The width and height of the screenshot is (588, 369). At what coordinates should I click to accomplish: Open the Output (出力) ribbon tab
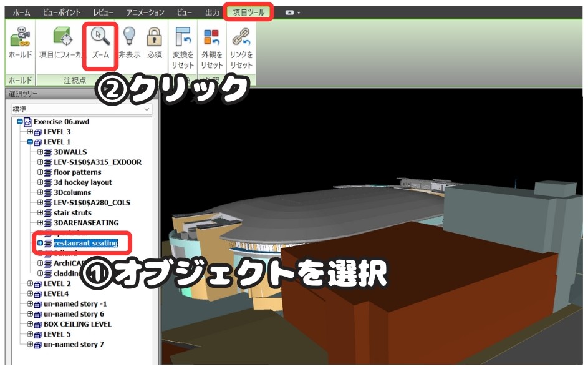(212, 12)
